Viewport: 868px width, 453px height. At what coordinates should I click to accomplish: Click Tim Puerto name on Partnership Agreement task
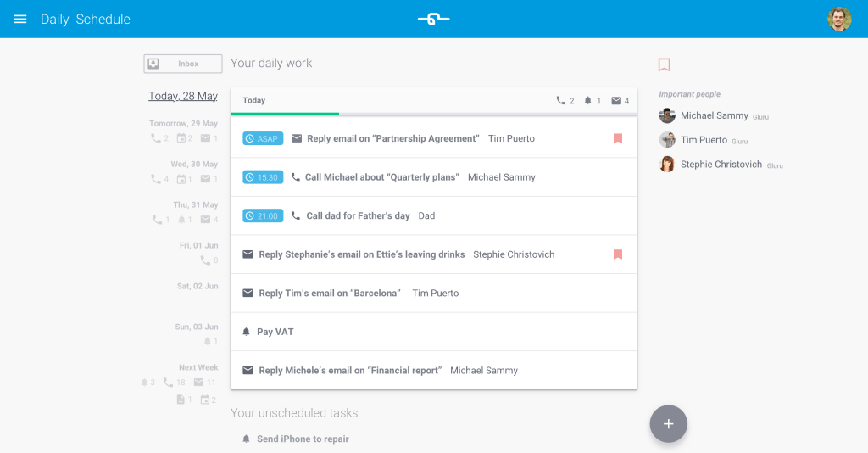tap(511, 138)
